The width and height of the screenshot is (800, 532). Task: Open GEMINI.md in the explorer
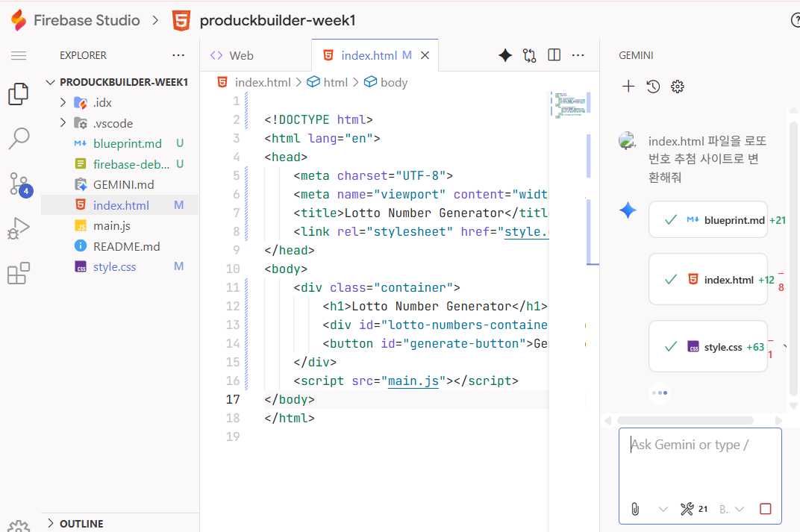point(119,184)
